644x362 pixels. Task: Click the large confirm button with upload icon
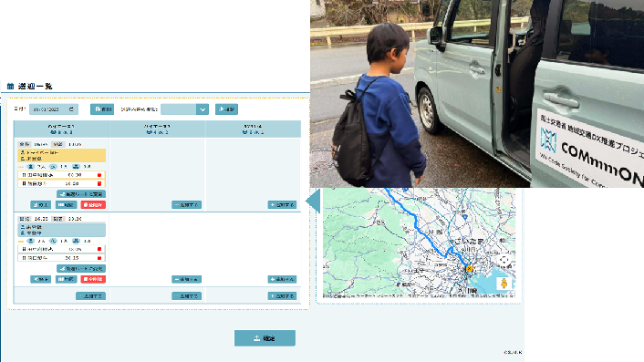pos(265,338)
